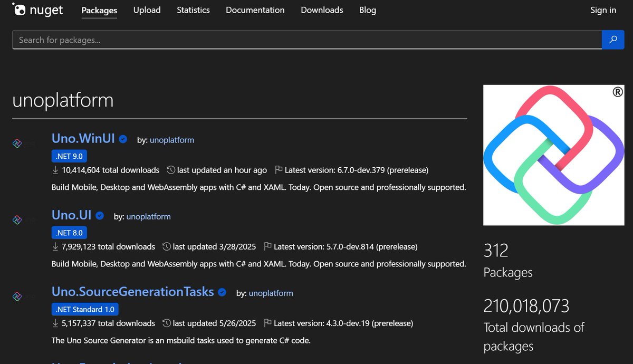The width and height of the screenshot is (633, 364).
Task: Click the .NET 9.0 framework badge
Action: point(69,156)
